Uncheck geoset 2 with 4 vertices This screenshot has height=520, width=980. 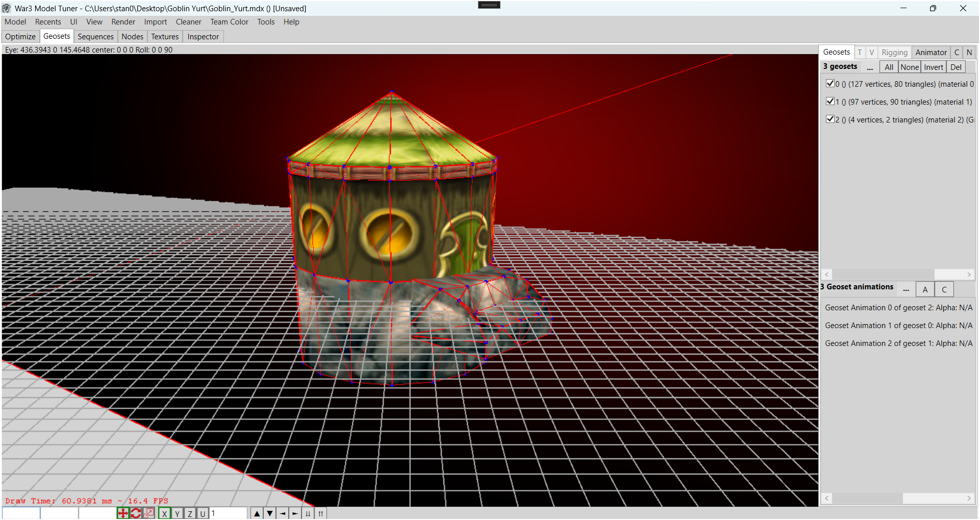pos(830,119)
